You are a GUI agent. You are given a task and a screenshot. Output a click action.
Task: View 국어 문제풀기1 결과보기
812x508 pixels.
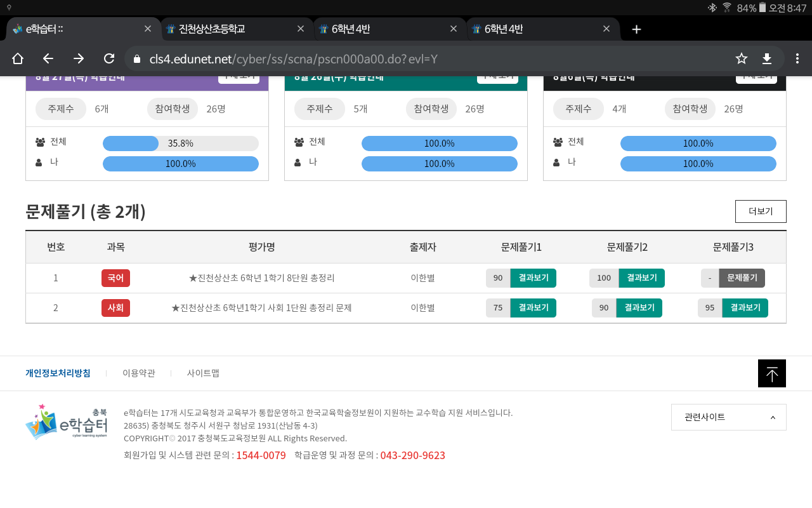click(x=534, y=278)
